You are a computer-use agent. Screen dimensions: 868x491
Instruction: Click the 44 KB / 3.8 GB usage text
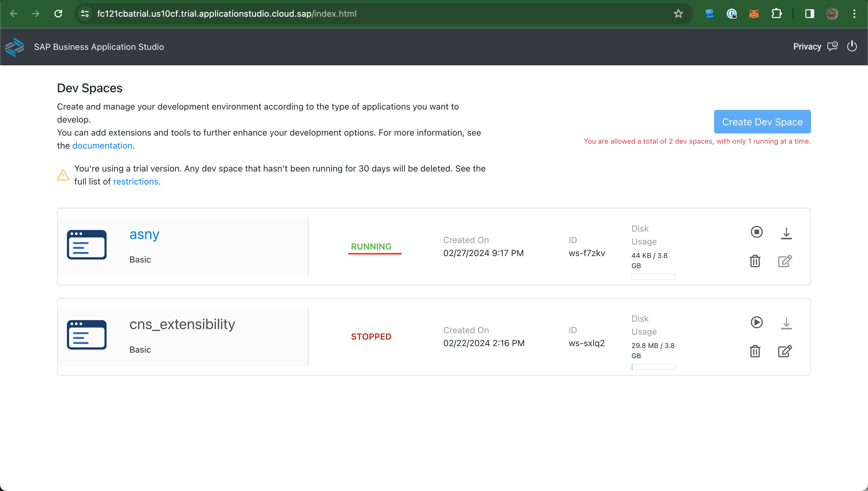click(x=649, y=260)
